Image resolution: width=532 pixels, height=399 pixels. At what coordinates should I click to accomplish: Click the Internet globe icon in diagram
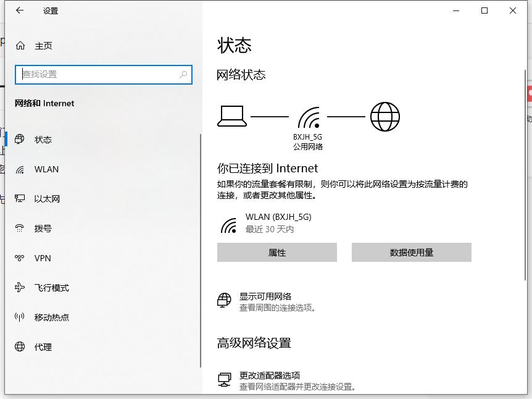(385, 115)
